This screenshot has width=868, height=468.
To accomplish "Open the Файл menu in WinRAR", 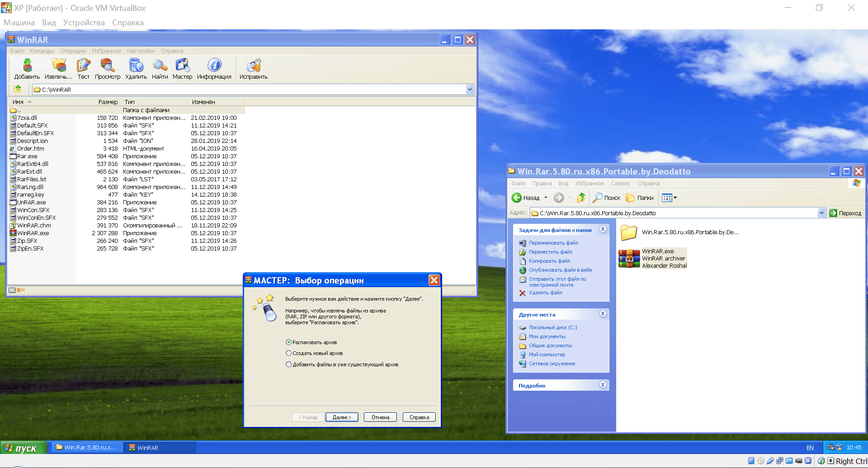I will pos(17,51).
